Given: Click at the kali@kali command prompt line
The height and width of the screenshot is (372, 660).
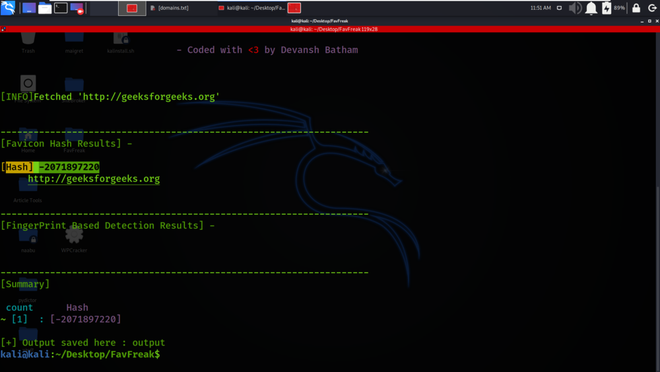Looking at the screenshot, I should 80,354.
